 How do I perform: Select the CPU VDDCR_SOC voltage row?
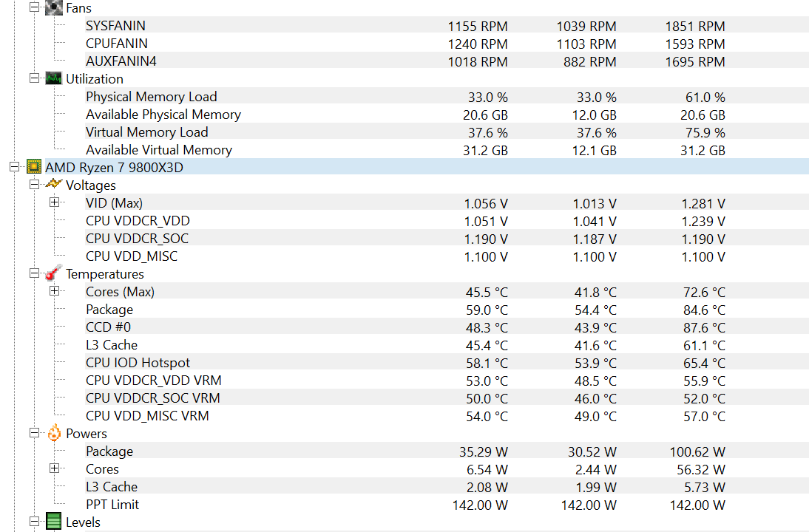pos(447,239)
